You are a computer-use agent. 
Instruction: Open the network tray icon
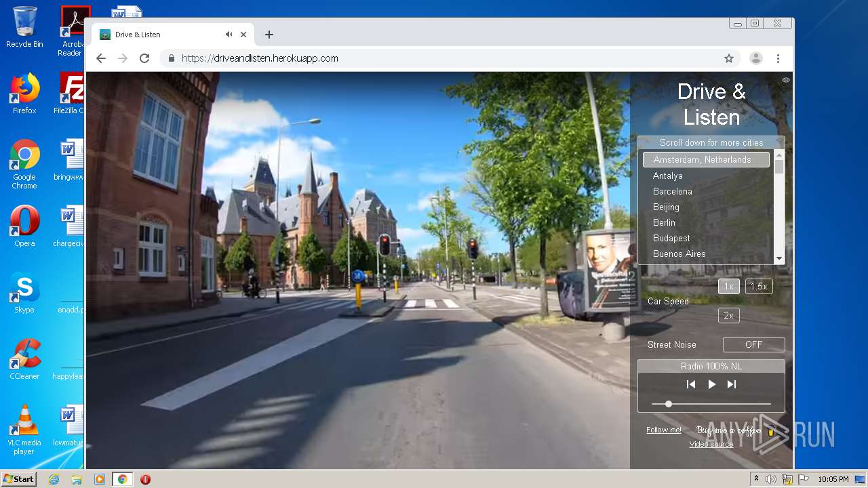coord(787,479)
